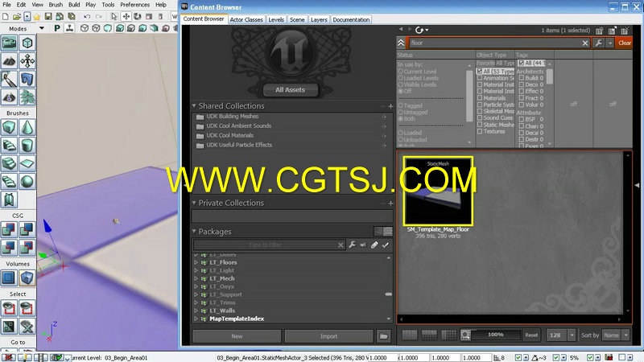Open the thumbnail size 128 dropdown

click(x=572, y=335)
